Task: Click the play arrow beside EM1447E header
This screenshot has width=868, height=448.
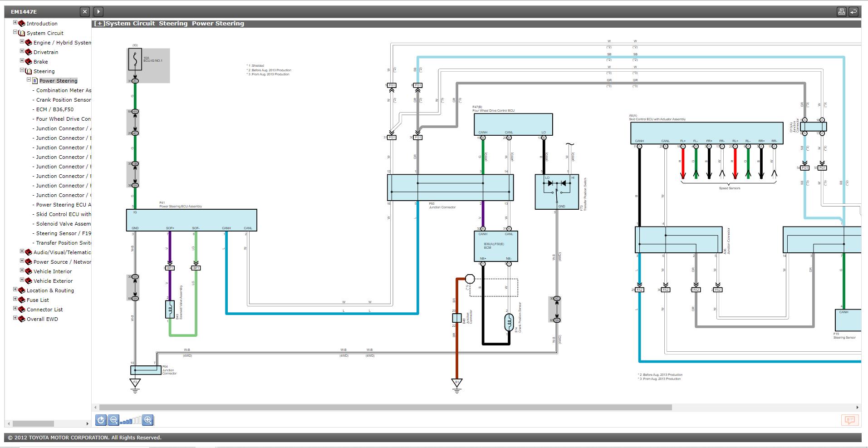Action: pos(98,12)
